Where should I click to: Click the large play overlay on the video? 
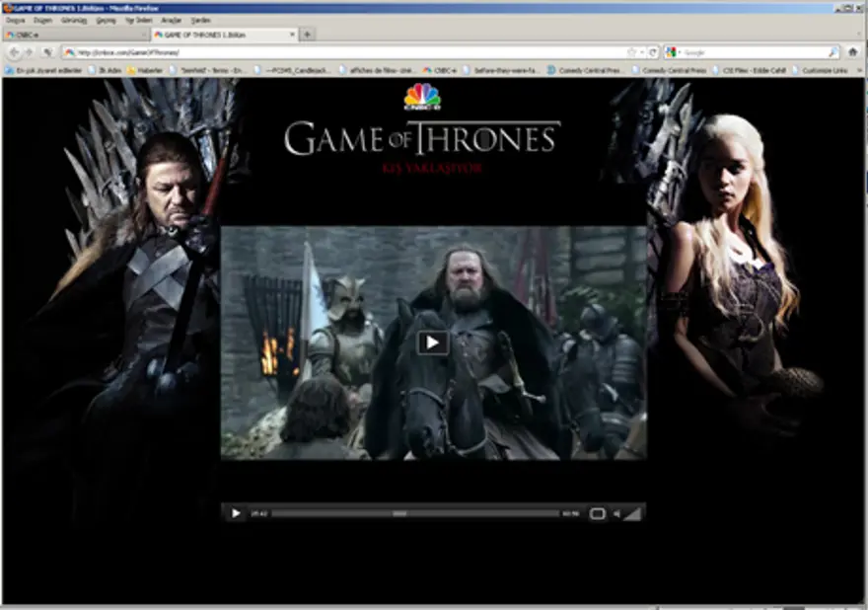tap(432, 343)
